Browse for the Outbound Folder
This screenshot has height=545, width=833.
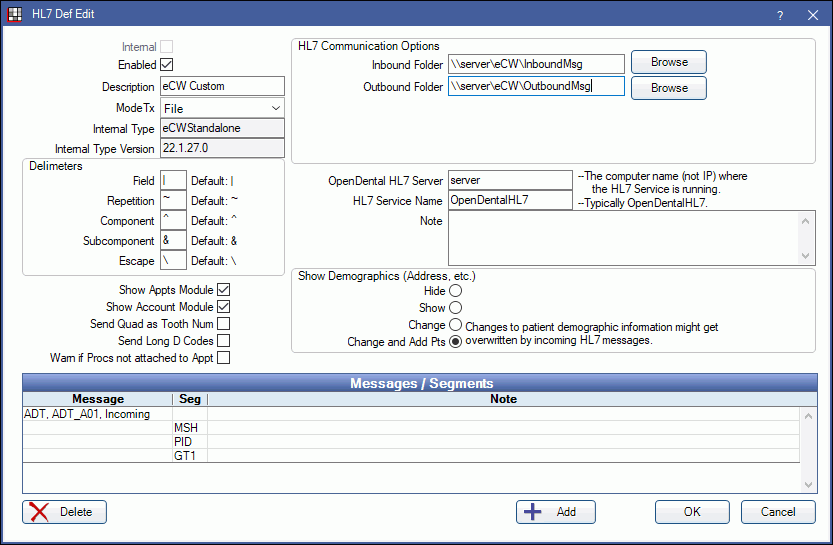(668, 88)
